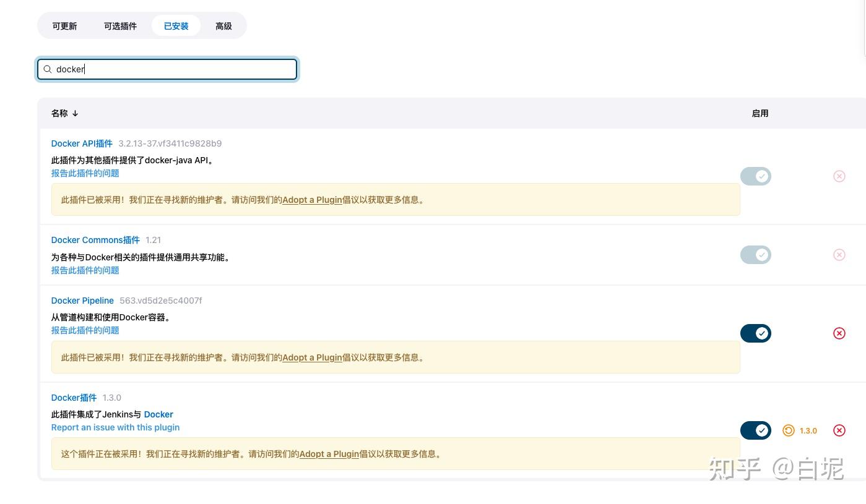This screenshot has height=504, width=866.
Task: Switch to the 可更新 tab
Action: point(64,26)
